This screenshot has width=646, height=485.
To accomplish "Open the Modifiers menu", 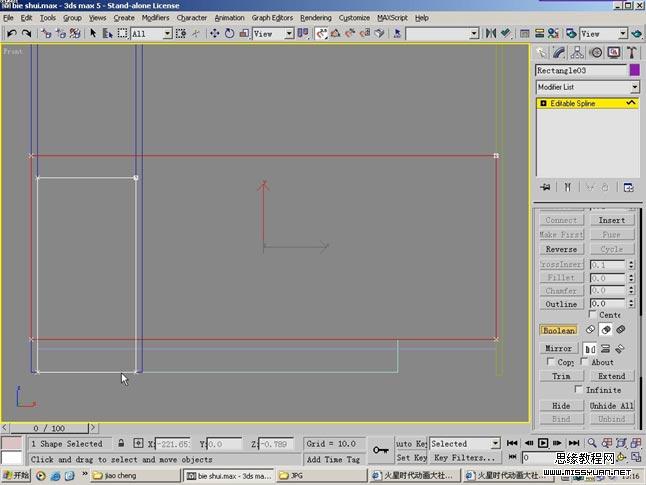I will [155, 18].
